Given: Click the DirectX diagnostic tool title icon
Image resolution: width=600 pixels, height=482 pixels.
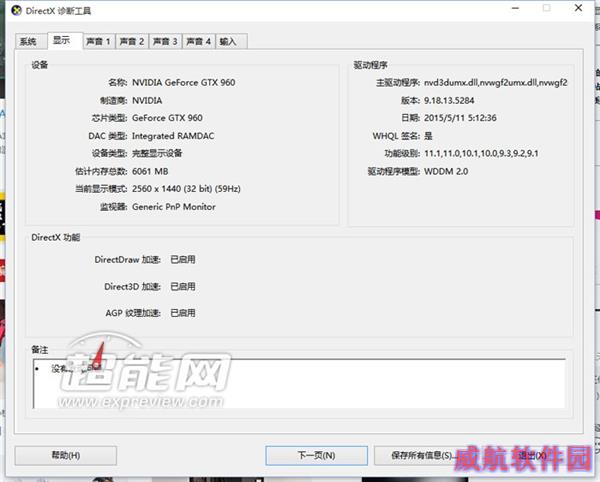Looking at the screenshot, I should point(16,11).
